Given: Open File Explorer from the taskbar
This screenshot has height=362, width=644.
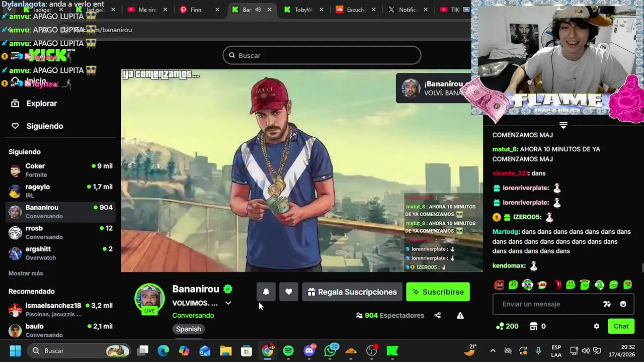Looking at the screenshot, I should coord(225,351).
